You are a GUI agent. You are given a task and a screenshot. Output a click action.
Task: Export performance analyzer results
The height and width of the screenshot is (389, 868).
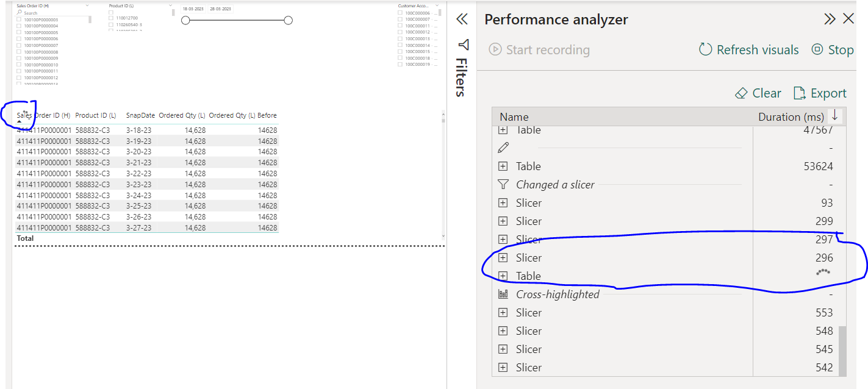point(819,93)
